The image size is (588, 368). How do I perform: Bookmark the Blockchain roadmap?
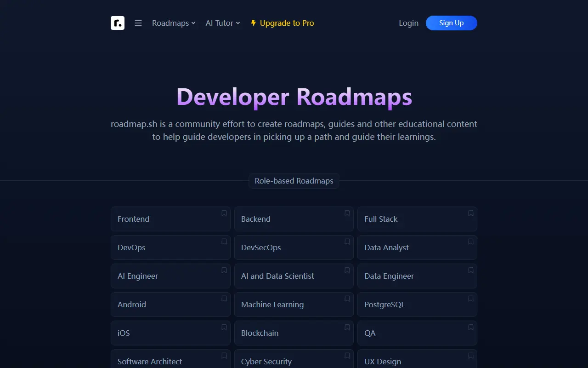coord(347,327)
